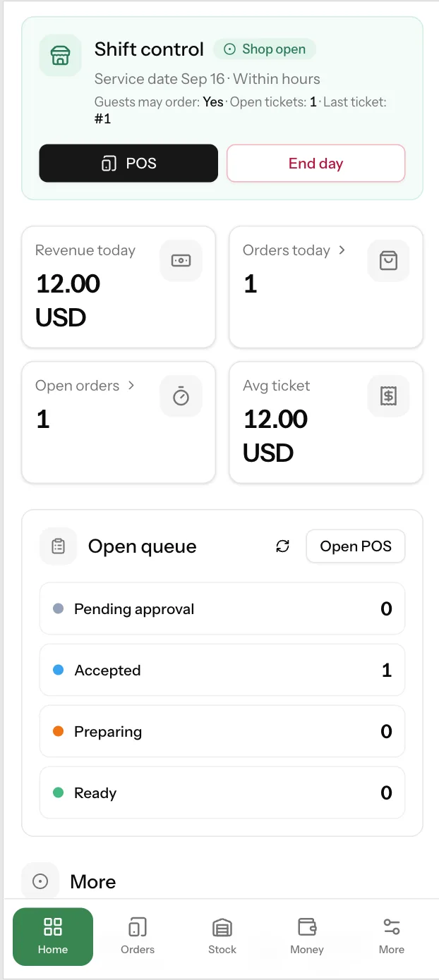Screen dimensions: 439x980
Task: Switch to the Stock tab
Action: pyautogui.click(x=222, y=936)
